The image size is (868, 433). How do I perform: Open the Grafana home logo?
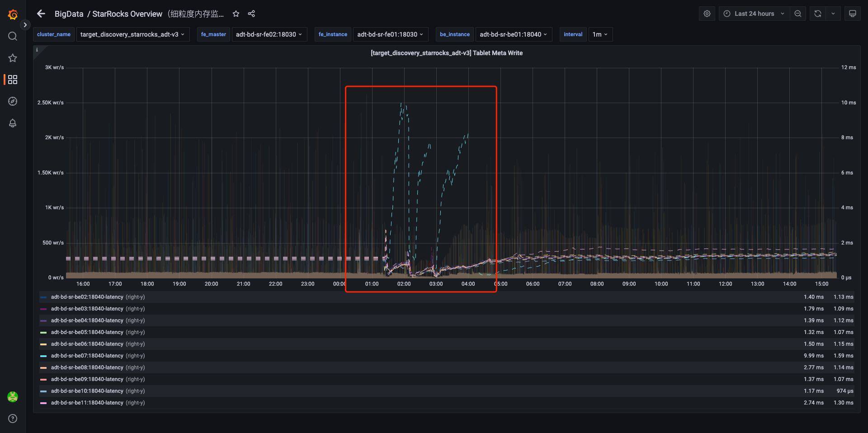13,14
